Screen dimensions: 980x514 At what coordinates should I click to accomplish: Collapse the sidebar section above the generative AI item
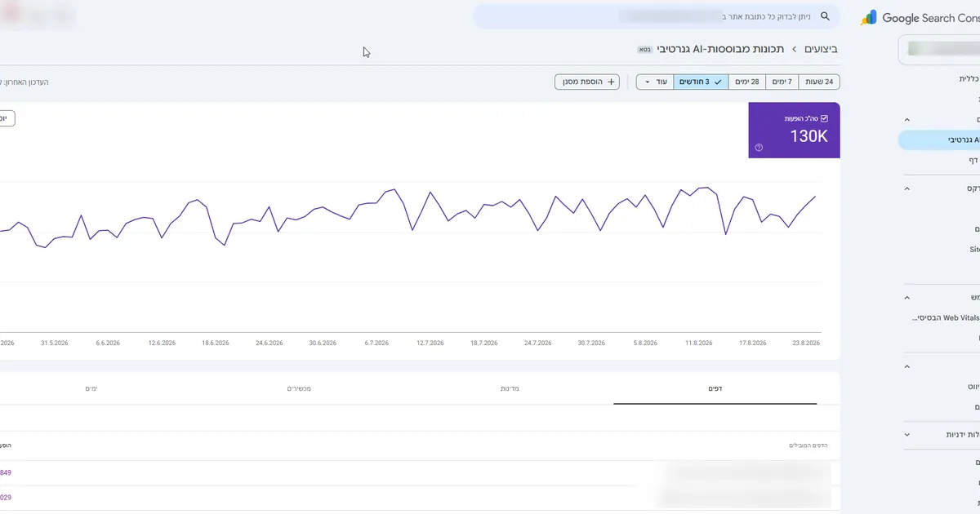pos(906,119)
